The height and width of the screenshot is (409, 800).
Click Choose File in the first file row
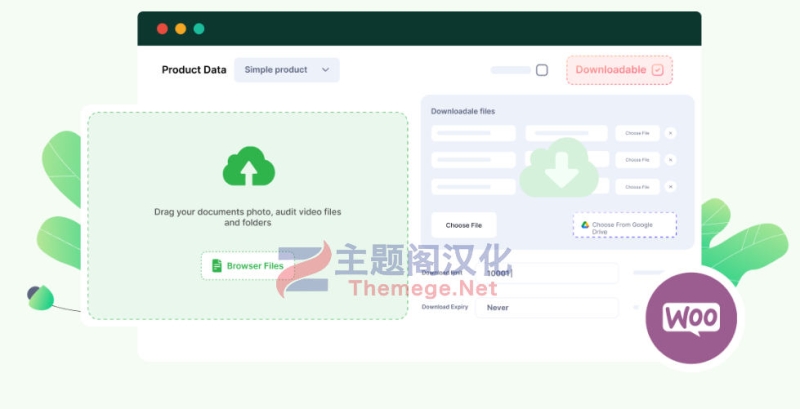[637, 133]
